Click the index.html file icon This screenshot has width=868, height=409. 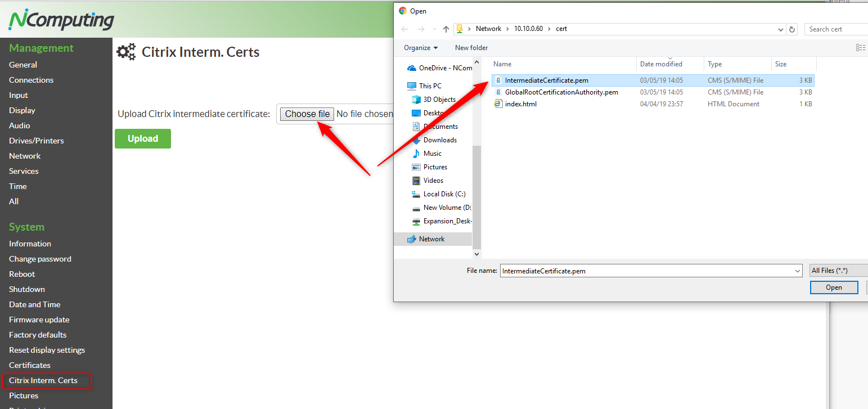[x=498, y=104]
